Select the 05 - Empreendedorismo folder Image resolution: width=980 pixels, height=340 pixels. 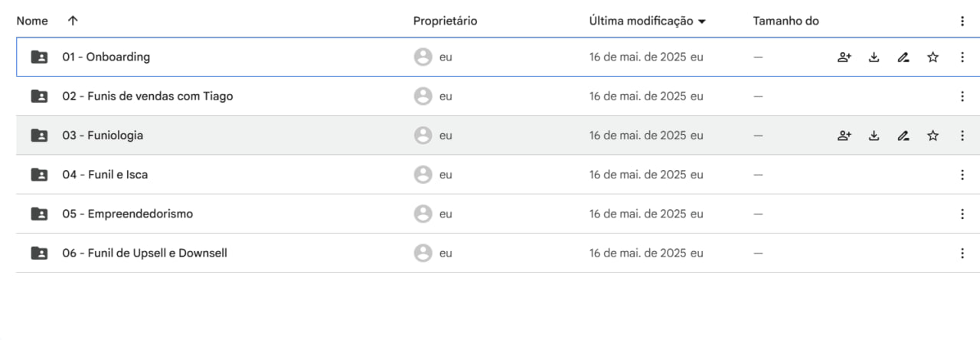click(x=498, y=214)
